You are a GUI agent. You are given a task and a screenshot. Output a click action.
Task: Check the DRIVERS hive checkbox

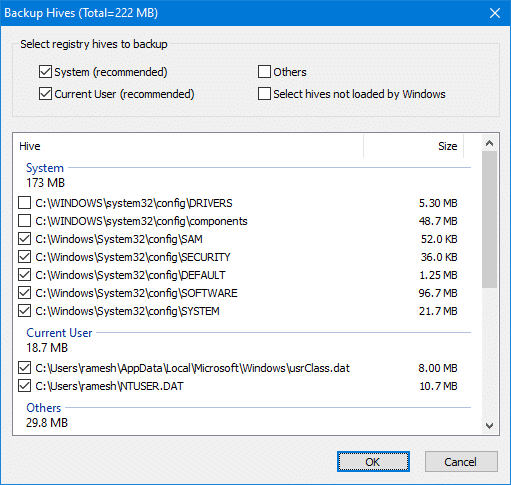[x=25, y=203]
